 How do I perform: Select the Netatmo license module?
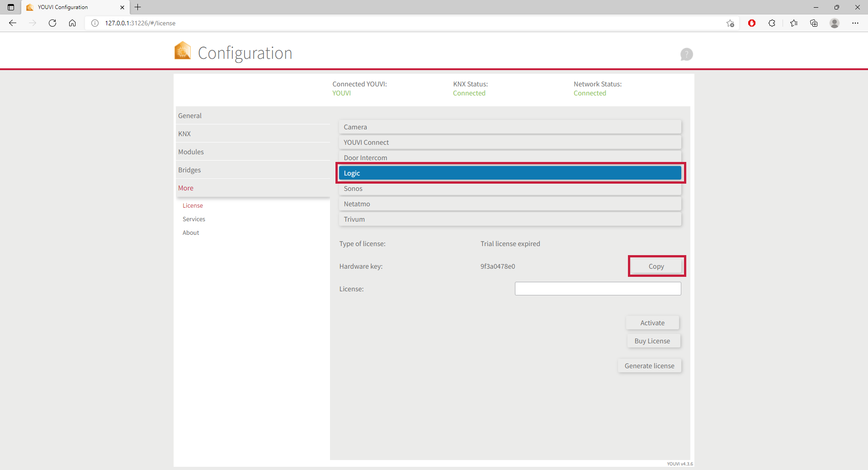(510, 204)
